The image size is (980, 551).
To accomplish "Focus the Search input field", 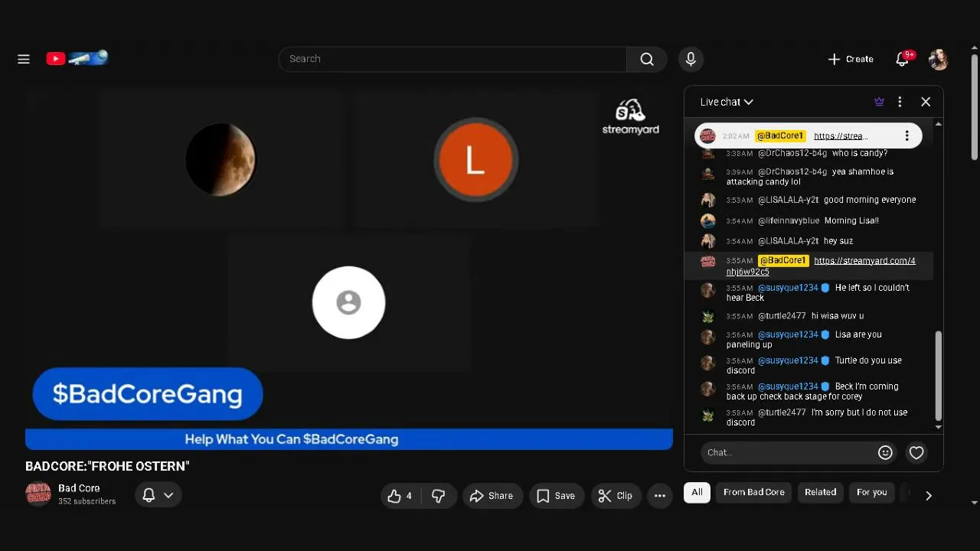I will tap(453, 59).
